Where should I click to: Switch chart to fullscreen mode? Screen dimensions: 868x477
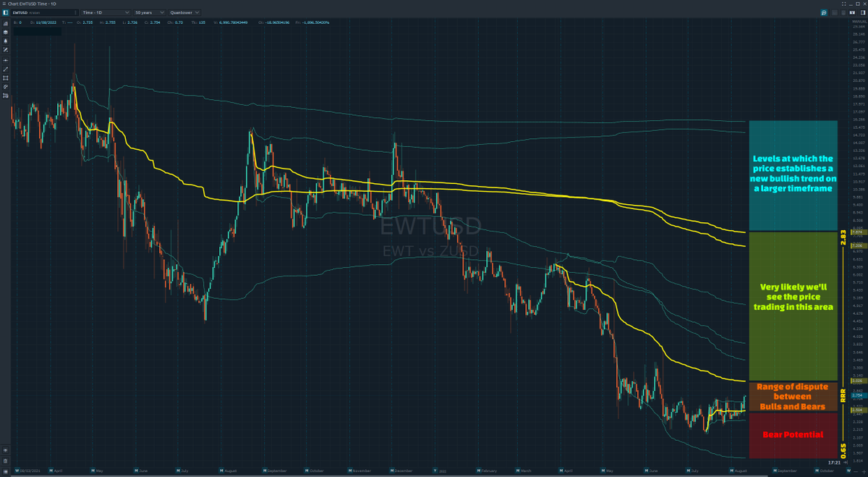tap(843, 4)
